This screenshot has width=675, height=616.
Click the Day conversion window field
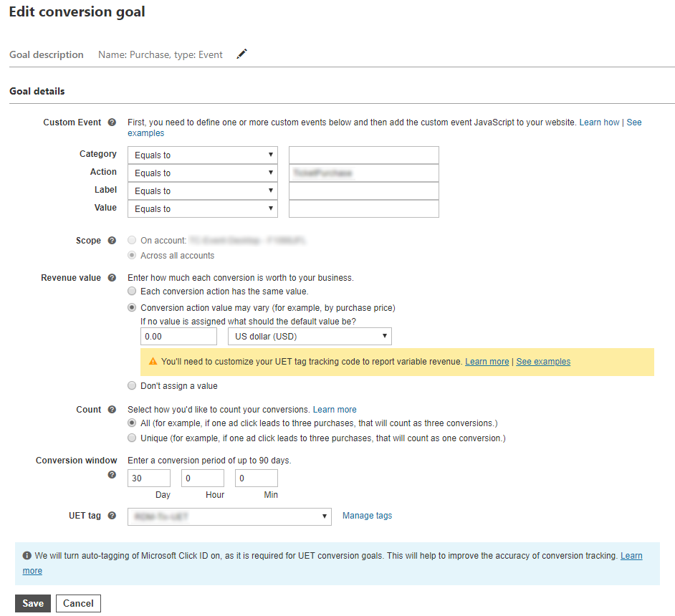click(x=149, y=478)
